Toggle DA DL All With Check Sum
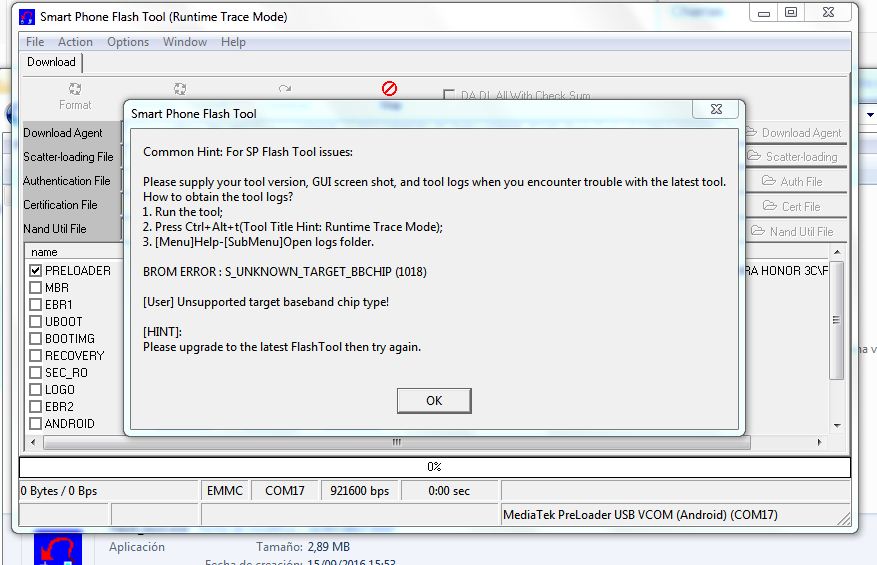The width and height of the screenshot is (877, 565). pos(449,95)
